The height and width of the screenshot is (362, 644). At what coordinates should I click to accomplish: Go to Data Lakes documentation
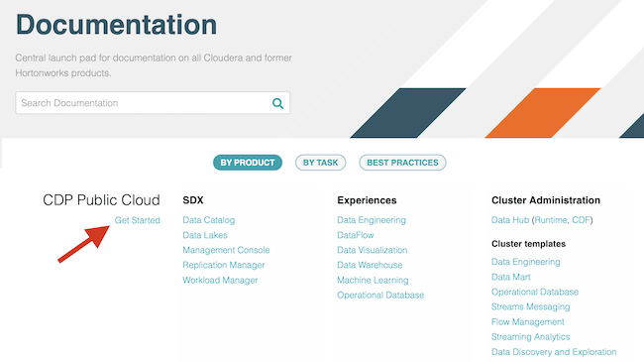[x=205, y=235]
